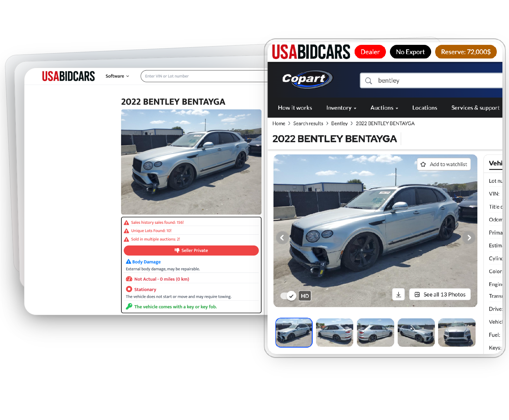Screen dimensions: 509x420
Task: Click the red Dealer badge
Action: (370, 52)
